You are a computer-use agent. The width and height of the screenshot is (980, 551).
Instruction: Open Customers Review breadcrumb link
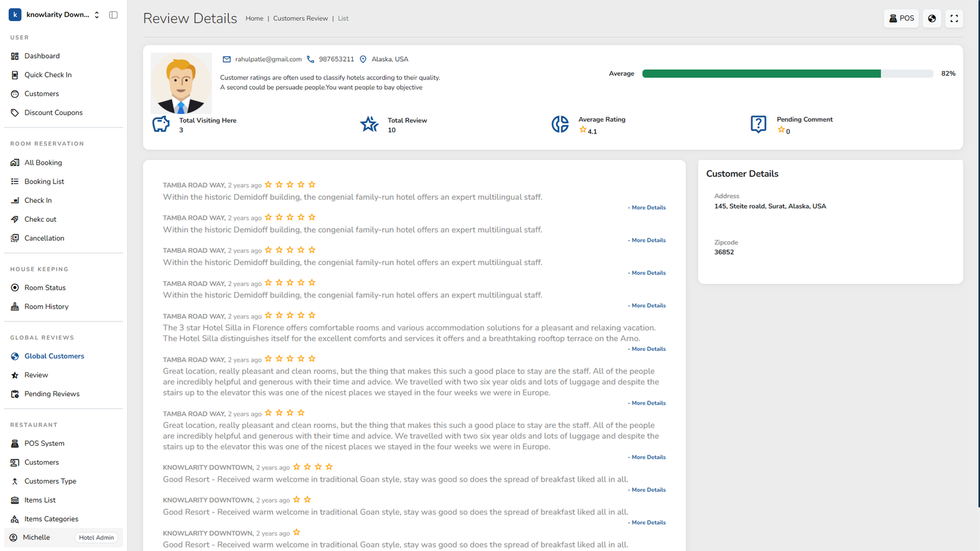tap(300, 18)
